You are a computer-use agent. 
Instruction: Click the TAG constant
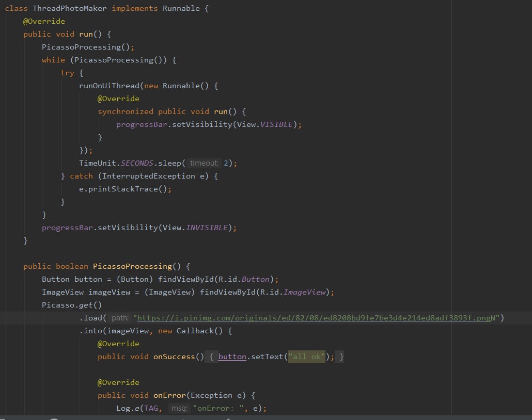tap(151, 408)
